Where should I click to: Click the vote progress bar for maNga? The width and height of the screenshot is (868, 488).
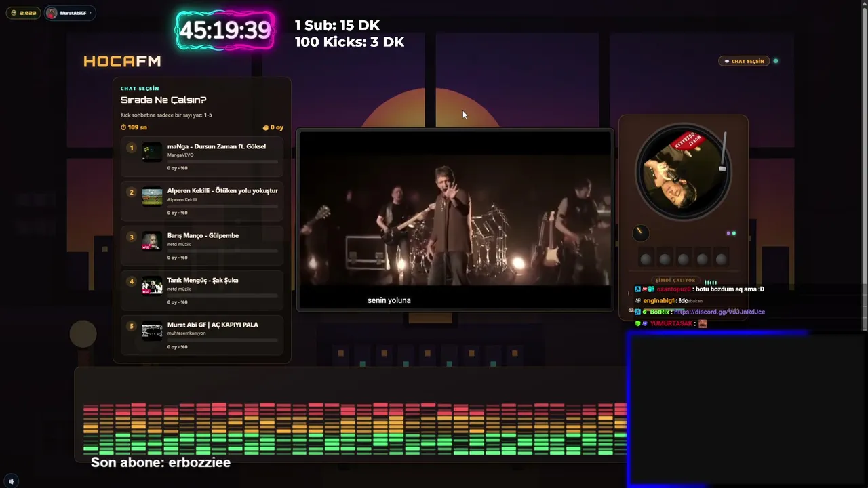click(222, 161)
